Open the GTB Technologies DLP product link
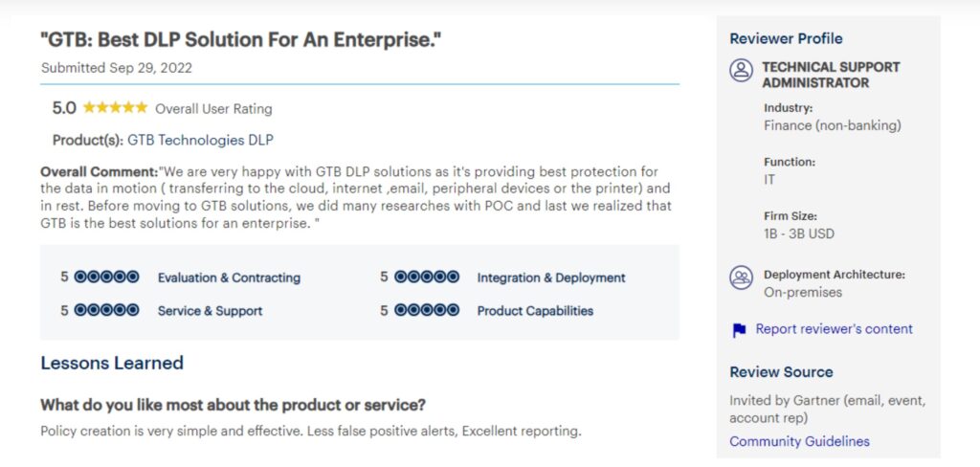Image resolution: width=980 pixels, height=467 pixels. [x=201, y=140]
